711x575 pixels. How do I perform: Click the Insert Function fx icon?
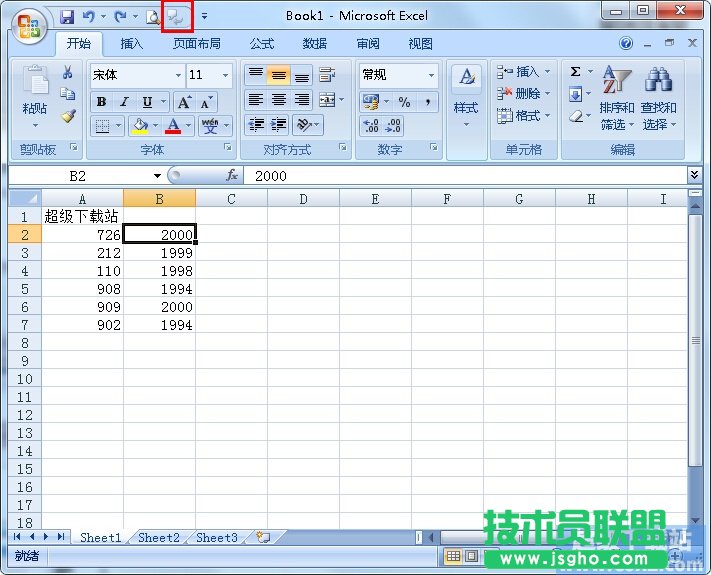[x=232, y=175]
